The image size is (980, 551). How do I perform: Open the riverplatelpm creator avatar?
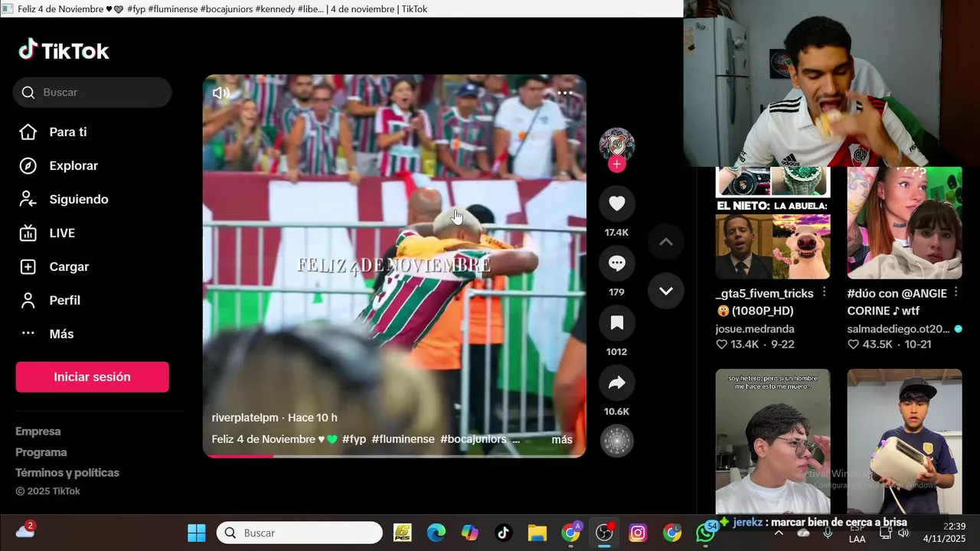pos(616,145)
